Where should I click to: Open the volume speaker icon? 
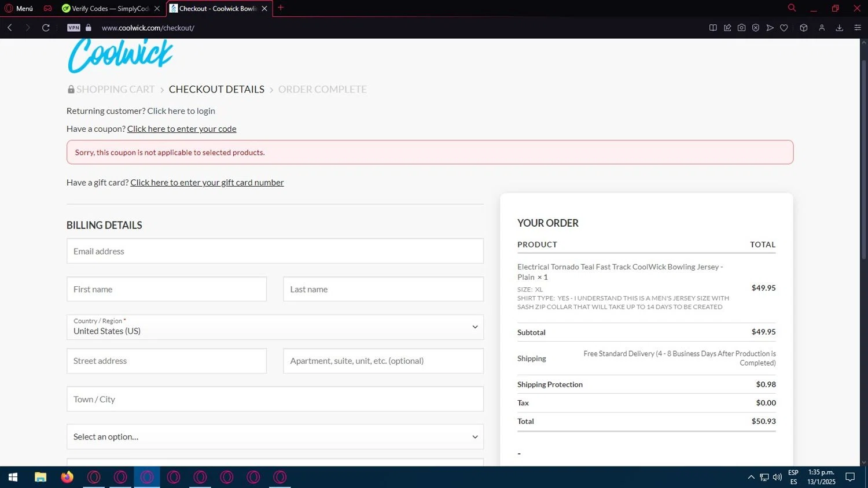click(x=777, y=477)
